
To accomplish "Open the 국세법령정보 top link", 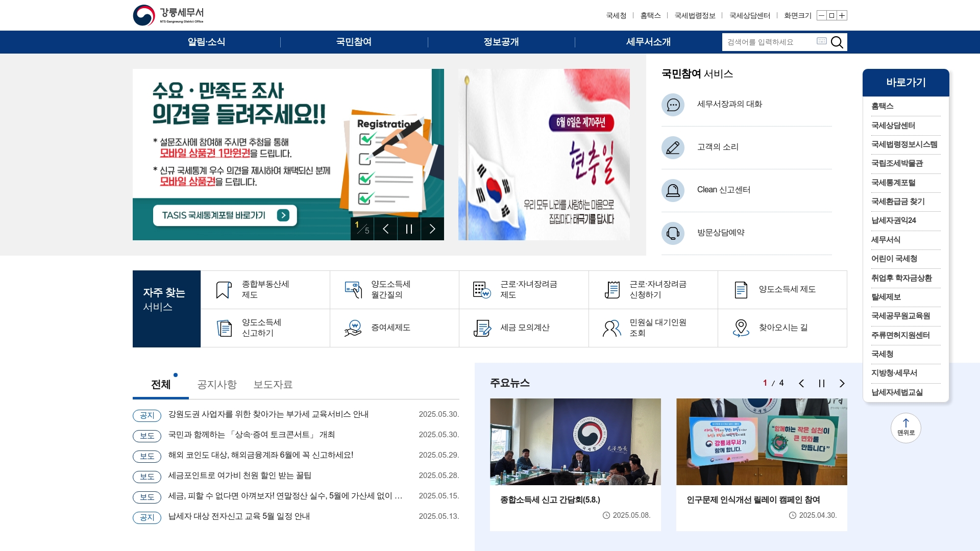I will [695, 16].
